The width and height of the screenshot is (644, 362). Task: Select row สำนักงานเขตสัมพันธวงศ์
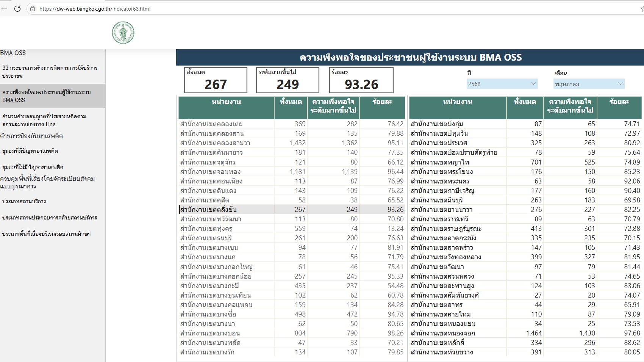(525, 295)
